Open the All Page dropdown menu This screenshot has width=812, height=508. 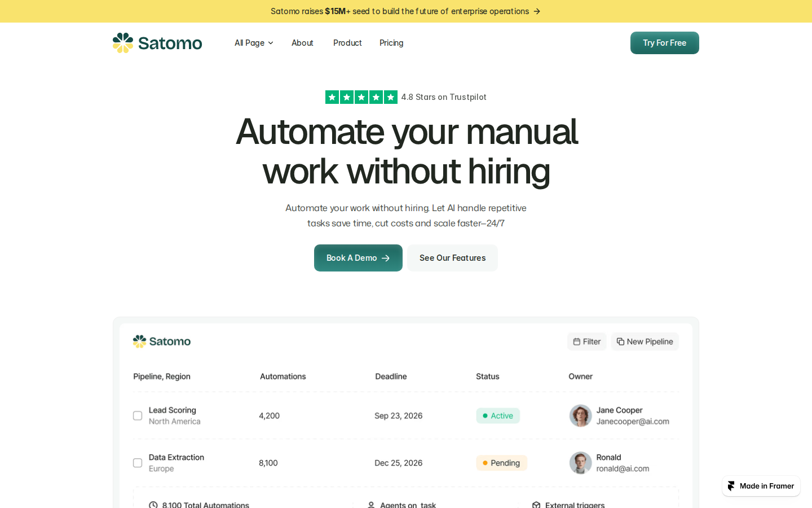[x=254, y=43]
